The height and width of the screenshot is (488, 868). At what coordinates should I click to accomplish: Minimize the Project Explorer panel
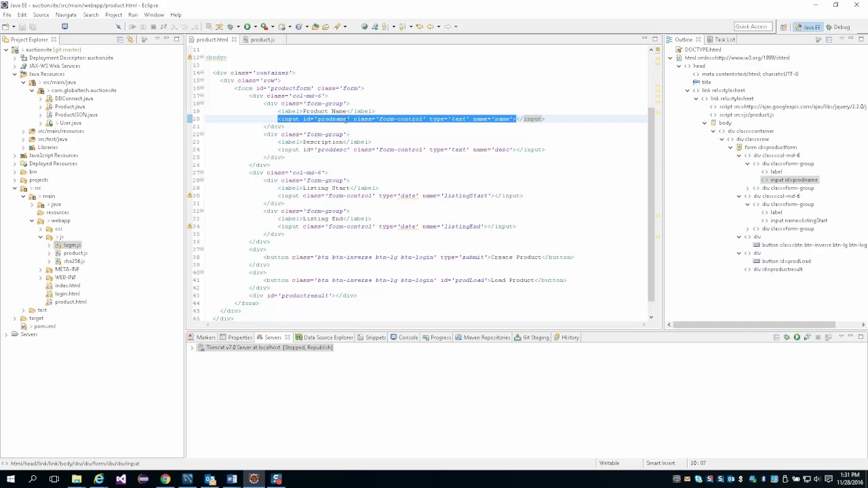coord(167,39)
